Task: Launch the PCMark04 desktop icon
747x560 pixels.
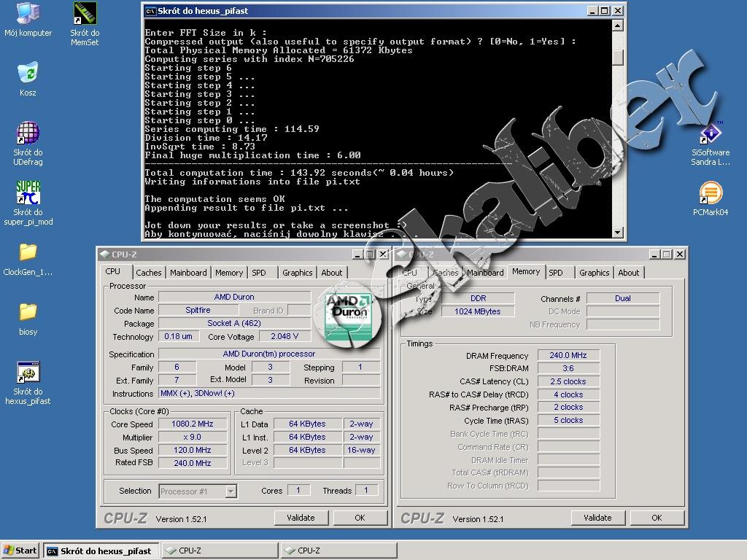Action: 711,199
